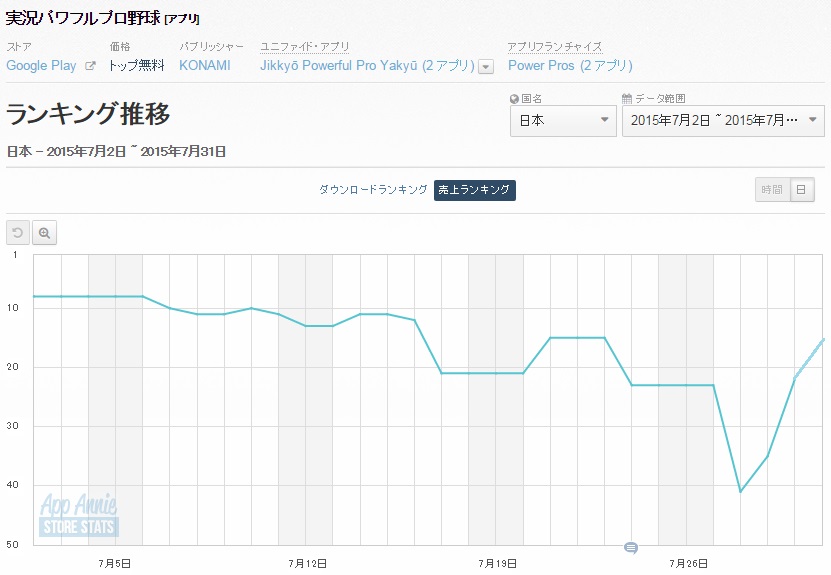Click the 7月5日 axis label
Viewport: 831px width, 575px height.
point(115,563)
